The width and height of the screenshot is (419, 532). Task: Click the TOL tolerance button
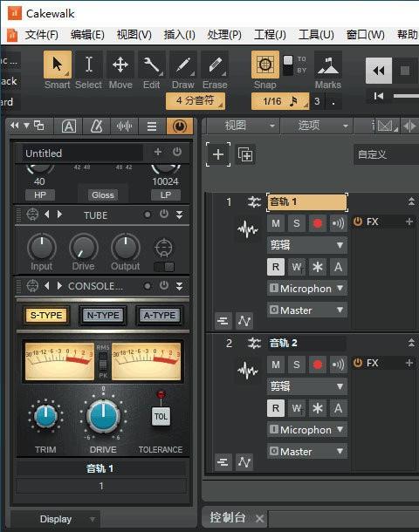161,416
